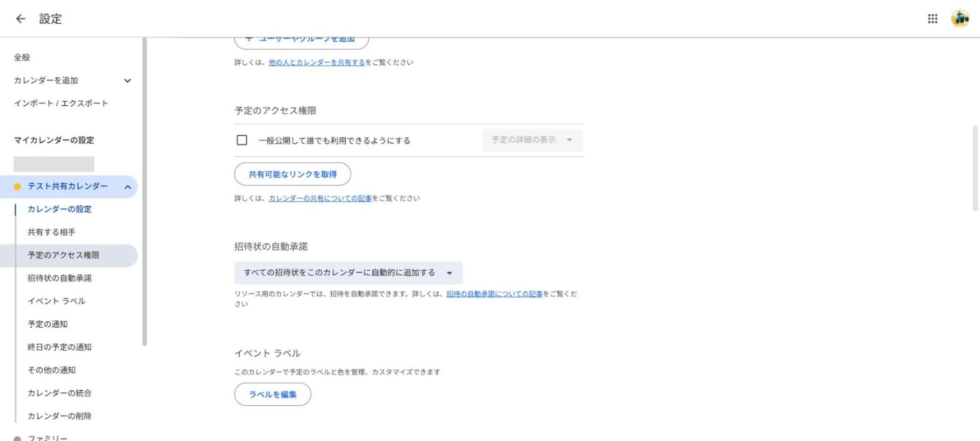Open the invitation auto-accept dropdown
Image resolution: width=980 pixels, height=441 pixels.
pos(349,273)
